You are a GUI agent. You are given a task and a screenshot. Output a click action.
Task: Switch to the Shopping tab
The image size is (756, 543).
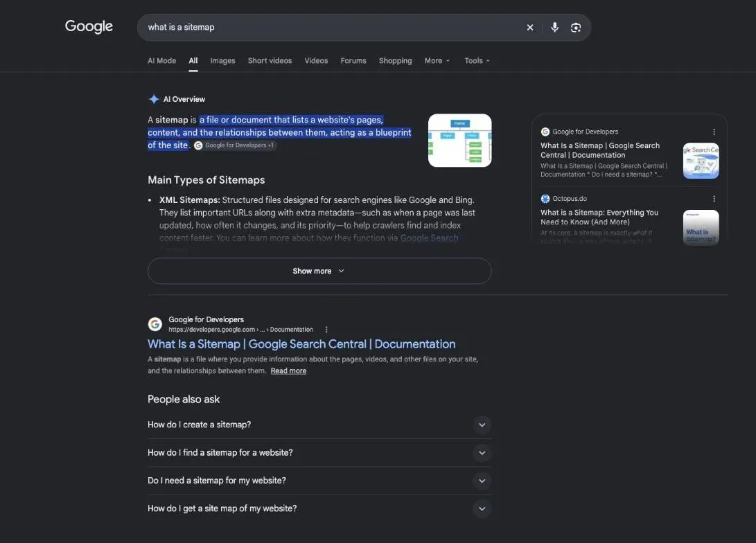tap(396, 61)
